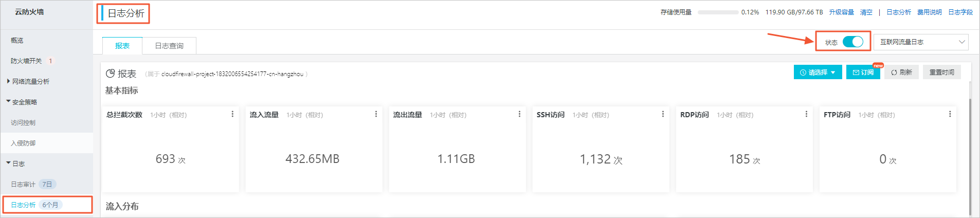This screenshot has width=980, height=218.
Task: Open 日志审计 7日 in the sidebar
Action: [33, 184]
